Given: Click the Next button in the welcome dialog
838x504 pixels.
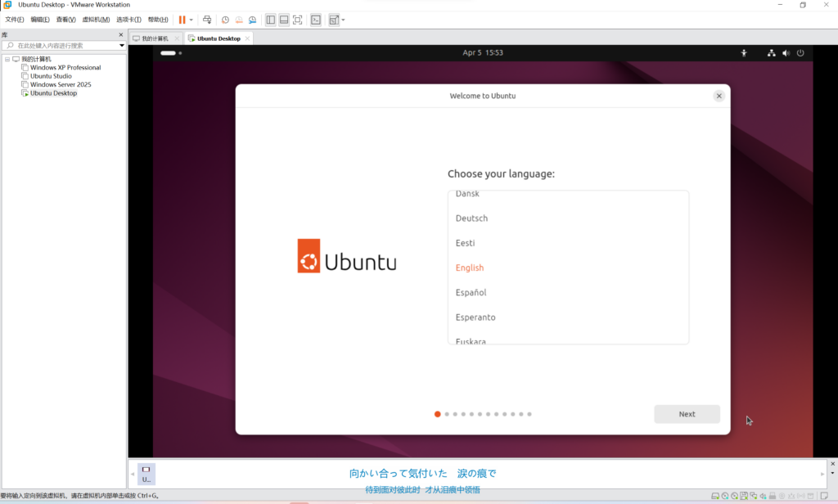Looking at the screenshot, I should (x=687, y=414).
